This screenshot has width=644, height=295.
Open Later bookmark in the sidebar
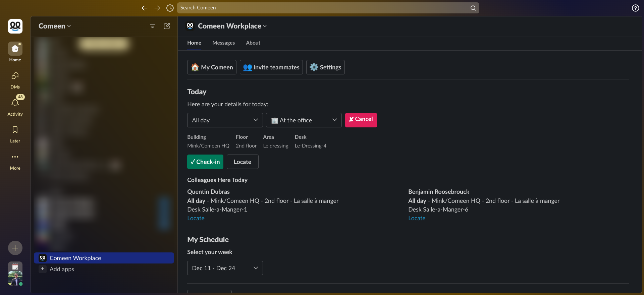click(15, 134)
